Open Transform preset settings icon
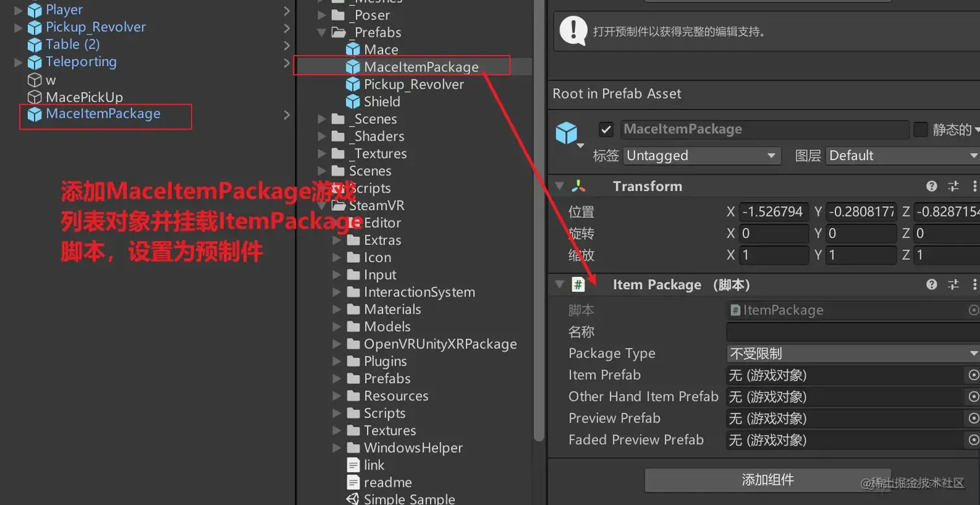 (953, 187)
